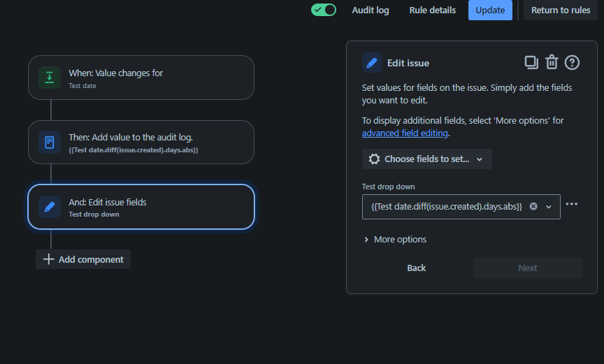Open the Audit log tab
Viewport: 604px width, 364px height.
371,10
